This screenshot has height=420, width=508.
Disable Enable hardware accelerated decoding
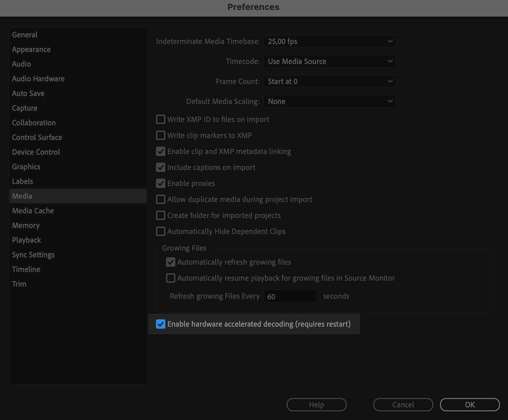[161, 324]
